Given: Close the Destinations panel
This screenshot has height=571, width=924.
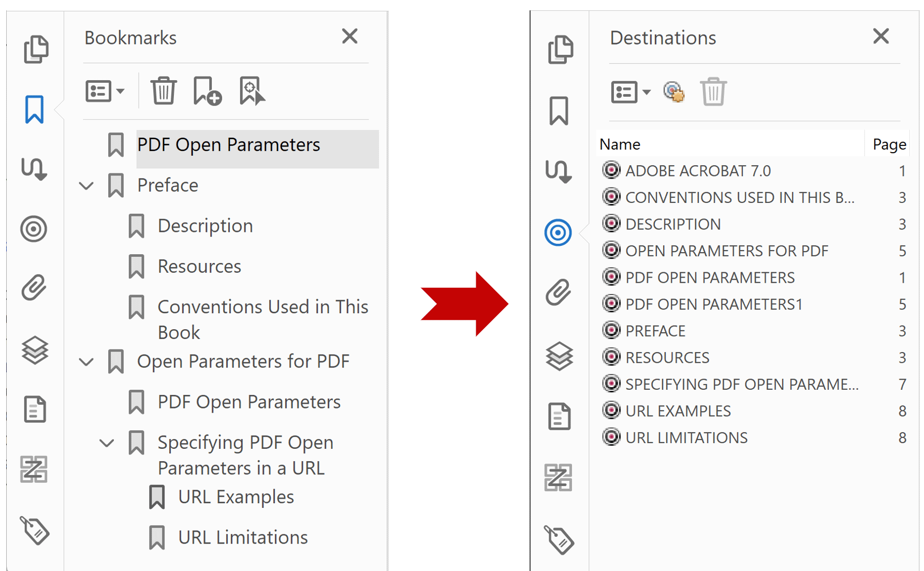Looking at the screenshot, I should (x=881, y=36).
